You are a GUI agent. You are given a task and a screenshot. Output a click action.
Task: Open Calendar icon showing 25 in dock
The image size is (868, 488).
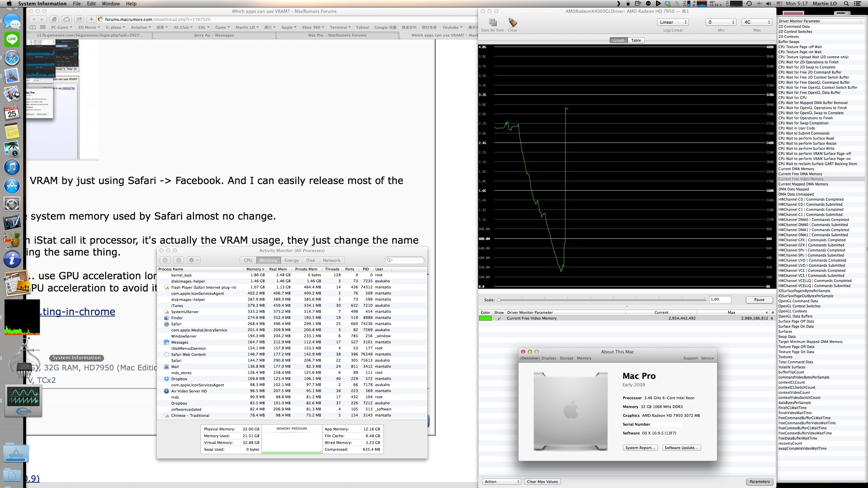[x=12, y=113]
